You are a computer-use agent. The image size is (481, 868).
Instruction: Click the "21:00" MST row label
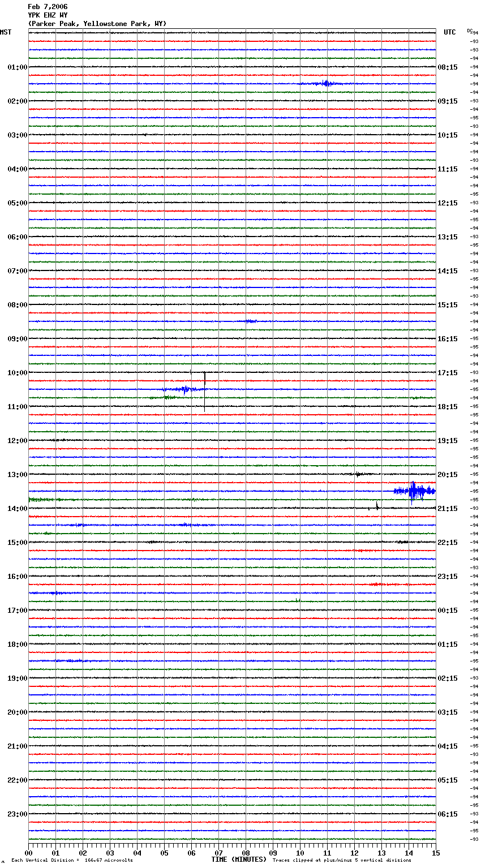[18, 746]
